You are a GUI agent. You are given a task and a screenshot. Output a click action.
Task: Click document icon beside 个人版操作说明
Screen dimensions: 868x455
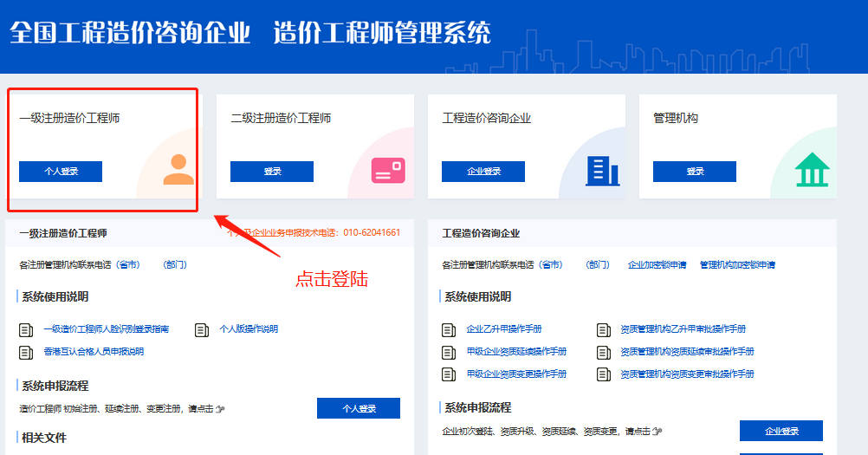click(x=202, y=329)
